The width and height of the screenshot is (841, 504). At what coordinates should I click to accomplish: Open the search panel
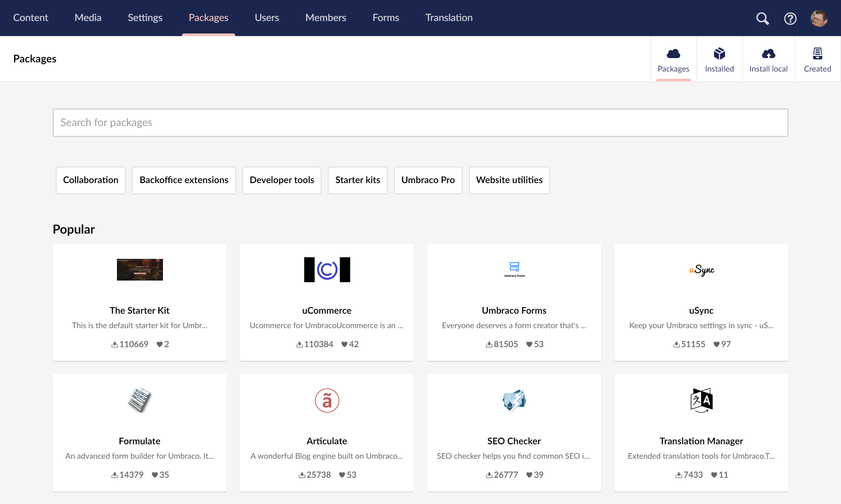coord(762,18)
